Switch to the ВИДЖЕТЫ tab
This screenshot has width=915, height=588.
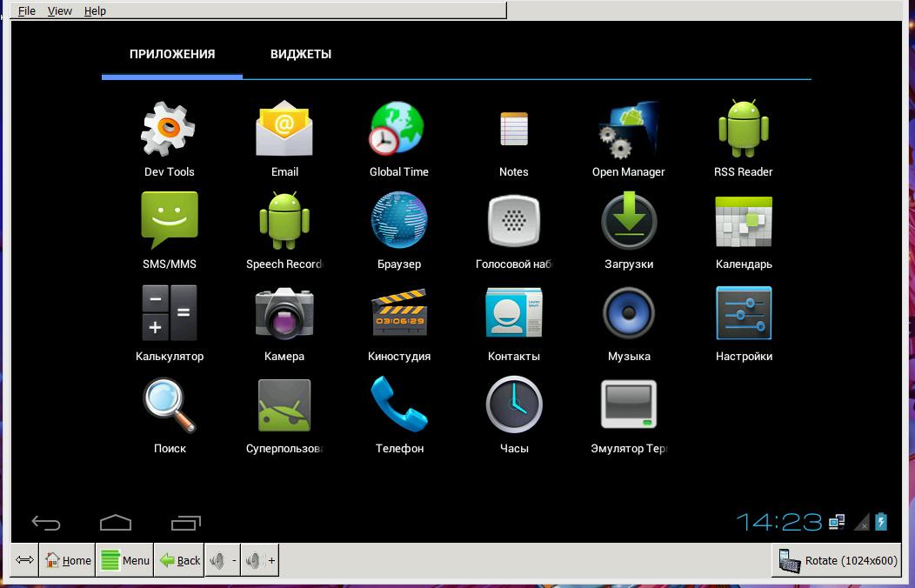tap(300, 54)
